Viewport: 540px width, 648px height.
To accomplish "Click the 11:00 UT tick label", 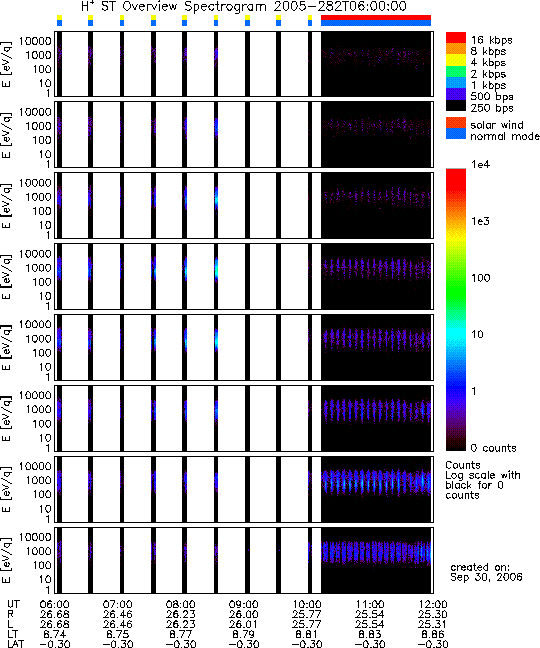I will [x=369, y=605].
